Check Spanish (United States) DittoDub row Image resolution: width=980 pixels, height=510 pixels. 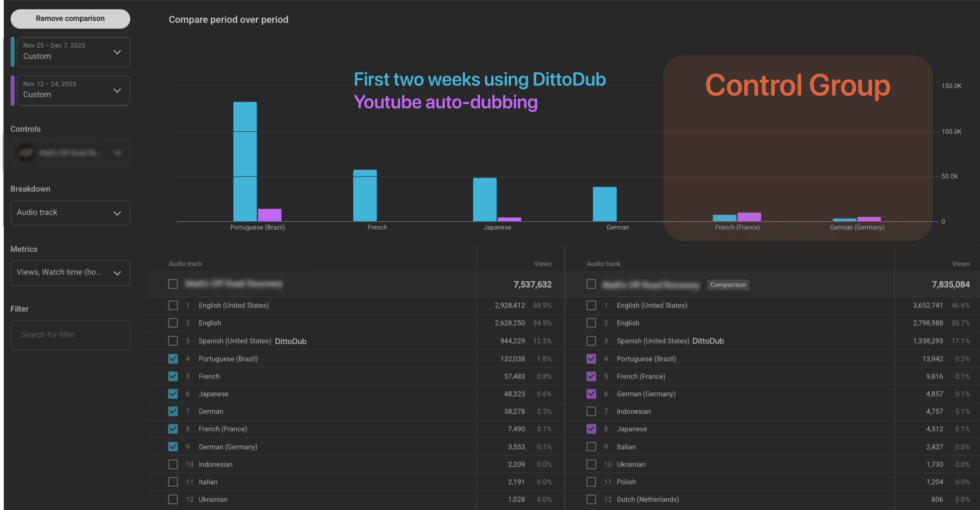173,341
